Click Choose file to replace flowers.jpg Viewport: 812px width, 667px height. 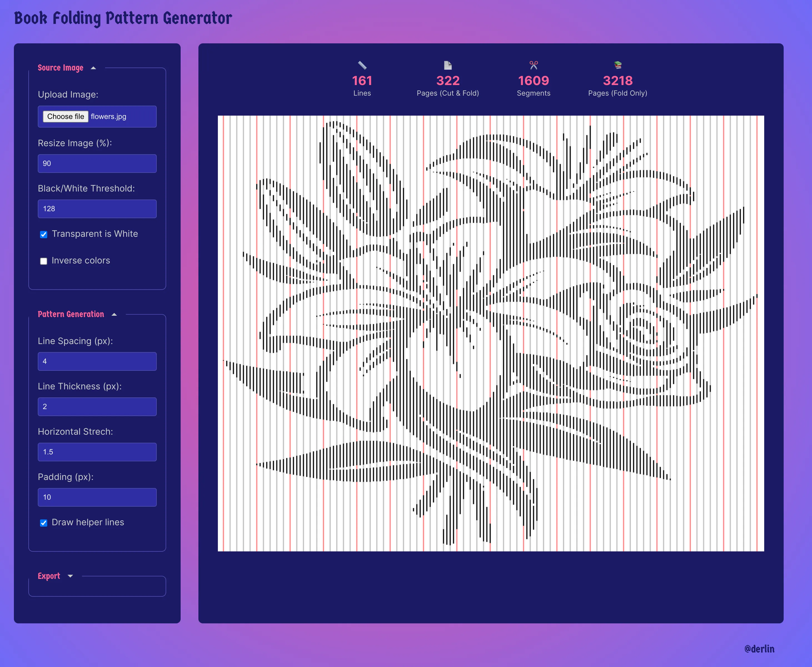pos(65,116)
